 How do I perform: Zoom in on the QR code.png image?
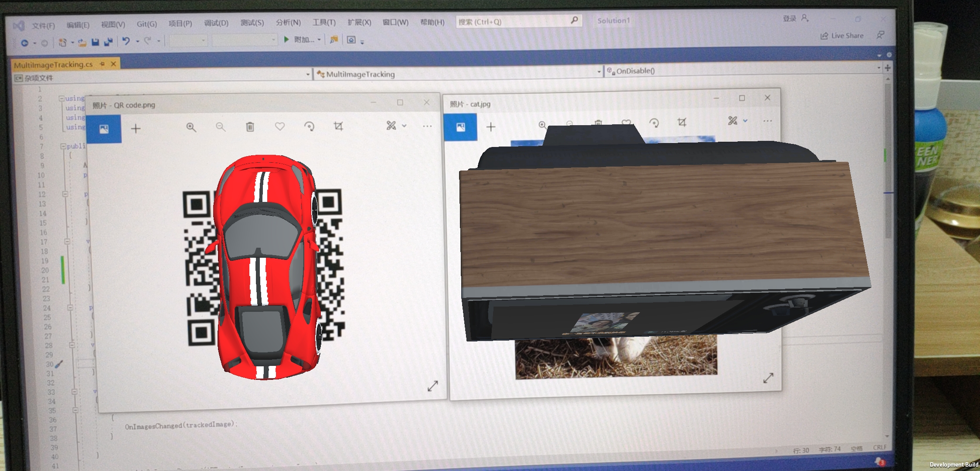[192, 128]
